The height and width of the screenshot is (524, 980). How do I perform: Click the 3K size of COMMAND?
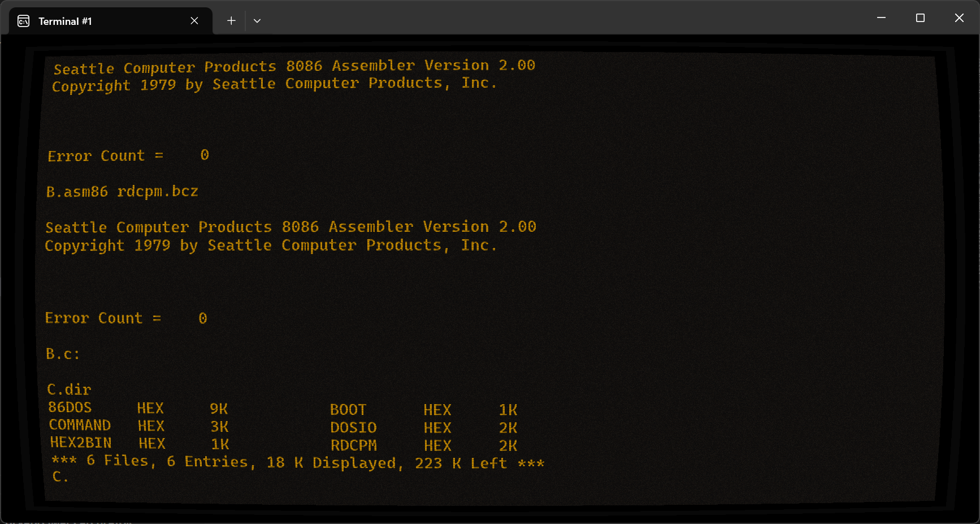(219, 426)
